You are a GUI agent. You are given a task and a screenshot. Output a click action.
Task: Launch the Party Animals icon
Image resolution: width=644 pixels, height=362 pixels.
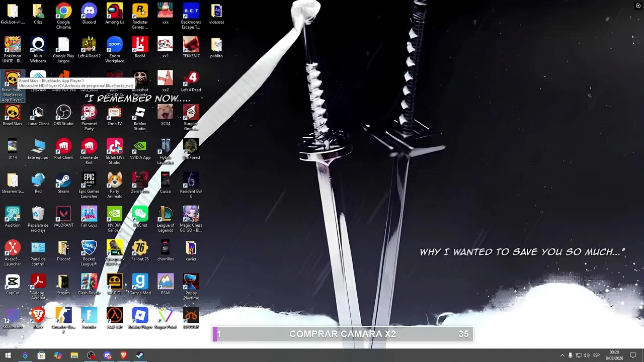(x=115, y=185)
